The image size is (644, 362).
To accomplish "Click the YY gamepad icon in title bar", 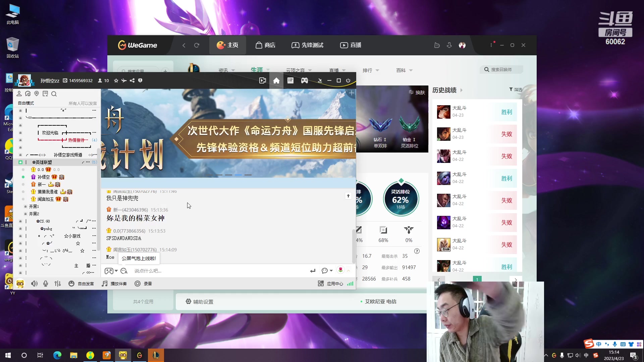I will tap(305, 80).
